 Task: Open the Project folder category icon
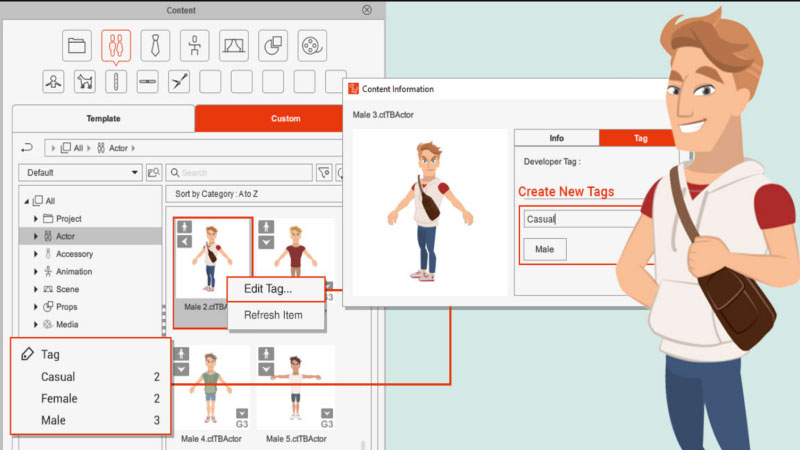click(77, 45)
